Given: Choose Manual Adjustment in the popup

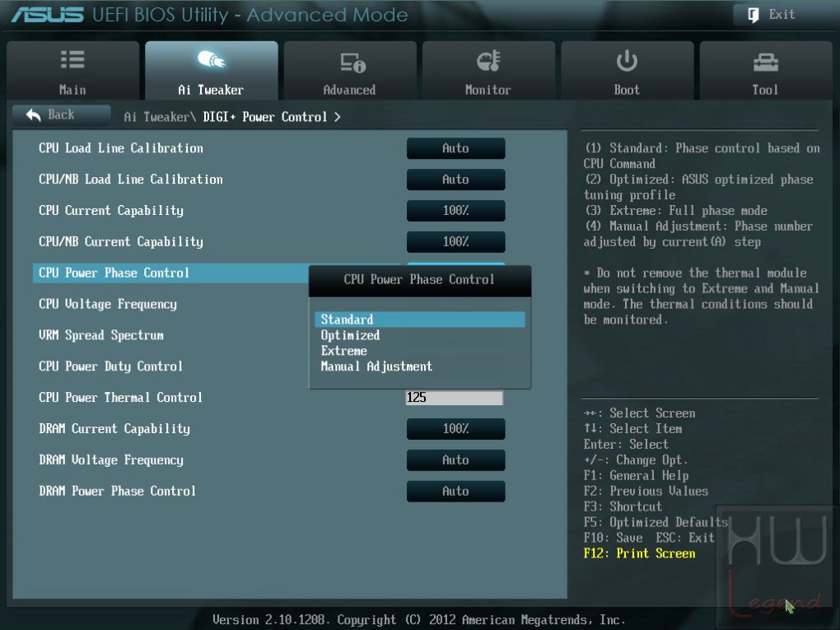Looking at the screenshot, I should point(420,366).
